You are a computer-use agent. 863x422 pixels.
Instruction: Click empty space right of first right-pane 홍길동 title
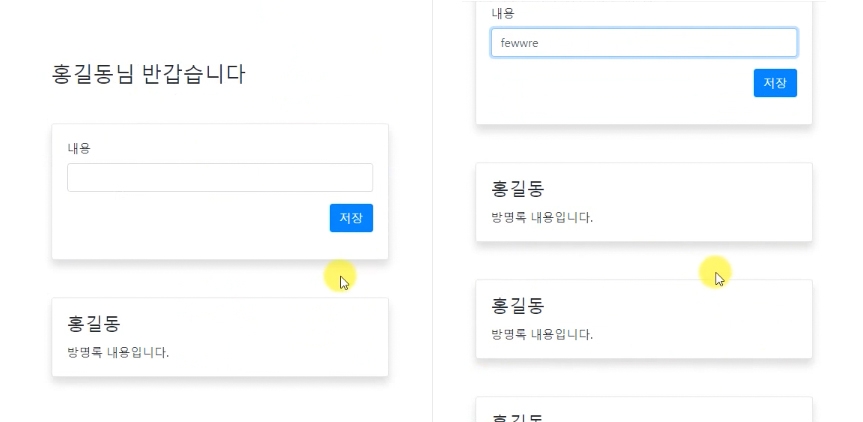pos(671,188)
